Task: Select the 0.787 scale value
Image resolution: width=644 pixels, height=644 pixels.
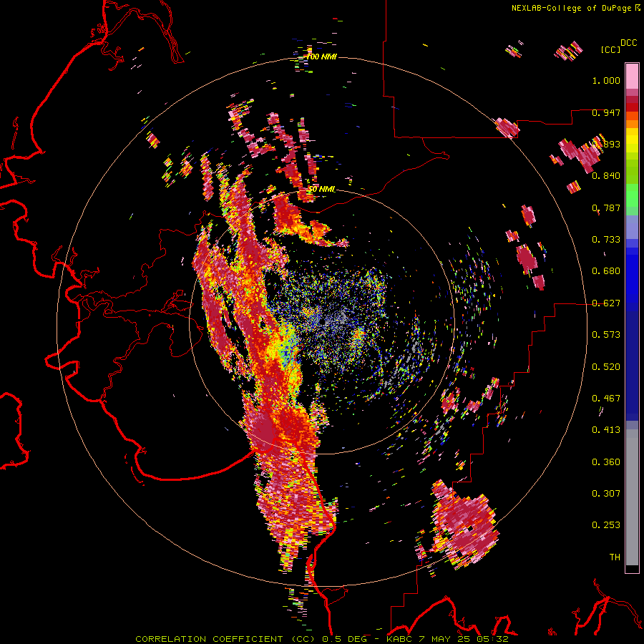Action: pos(606,208)
